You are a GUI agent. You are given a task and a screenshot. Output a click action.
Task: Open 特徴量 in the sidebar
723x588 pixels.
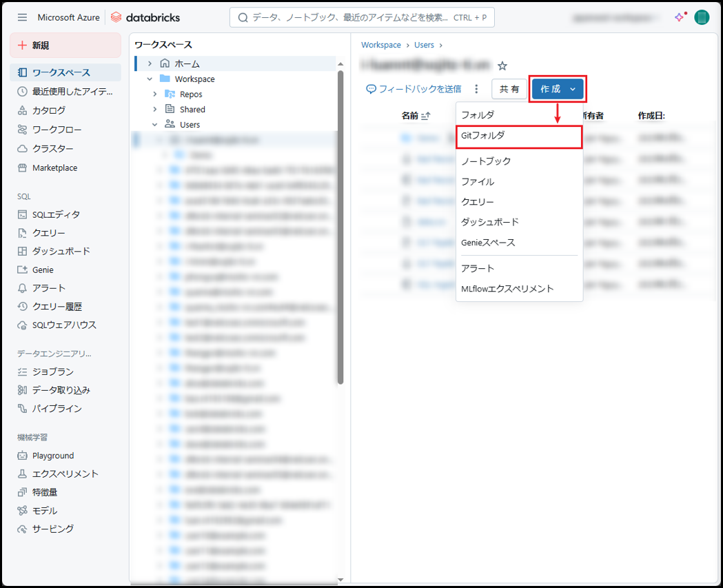[65, 493]
